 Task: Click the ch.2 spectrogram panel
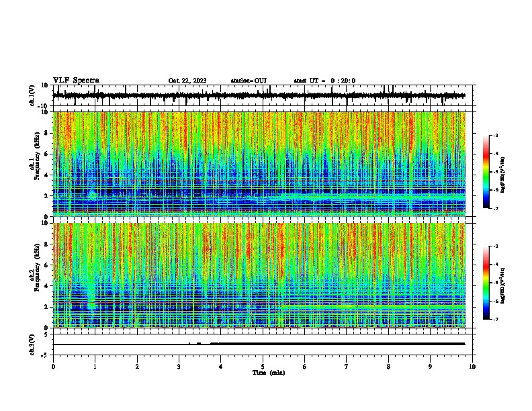(x=259, y=275)
